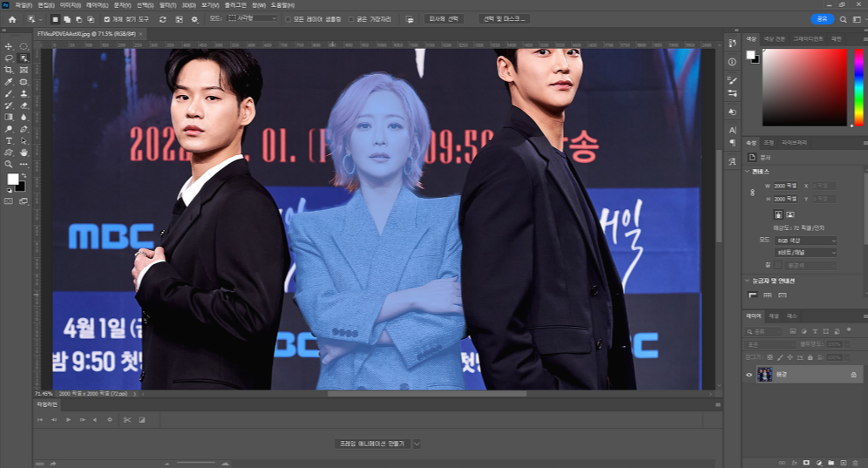The width and height of the screenshot is (868, 468).
Task: Select the Elliptical Marquee tool
Action: click(x=24, y=46)
